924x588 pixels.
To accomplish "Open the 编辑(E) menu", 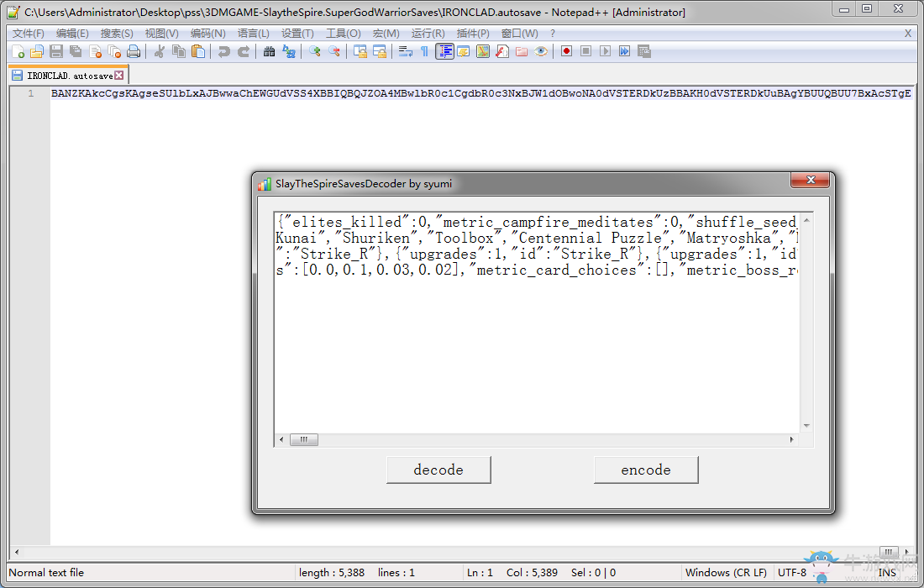I will [x=72, y=34].
